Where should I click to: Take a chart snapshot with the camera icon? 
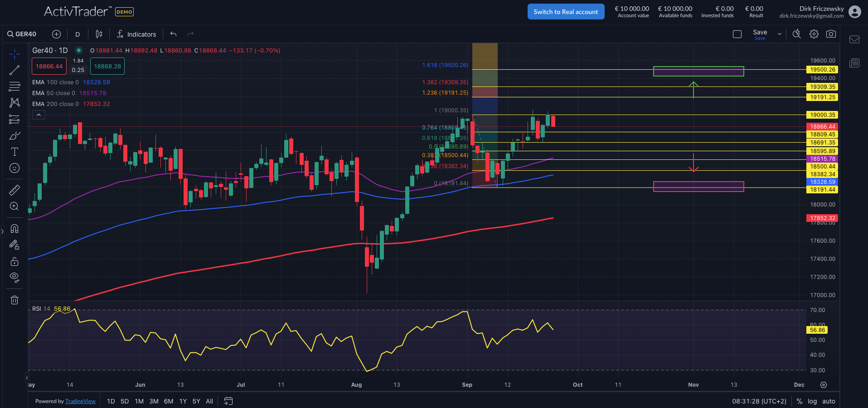pyautogui.click(x=831, y=34)
